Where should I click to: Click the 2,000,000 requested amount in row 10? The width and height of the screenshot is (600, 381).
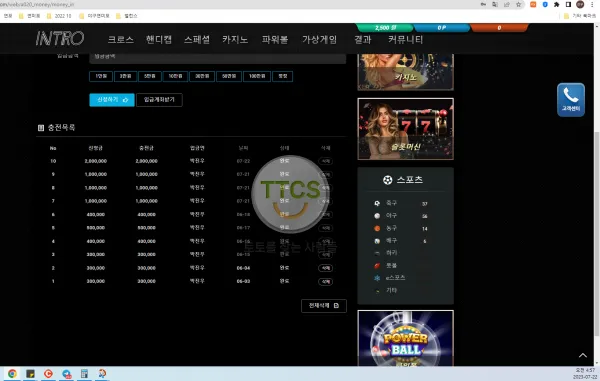(96, 161)
